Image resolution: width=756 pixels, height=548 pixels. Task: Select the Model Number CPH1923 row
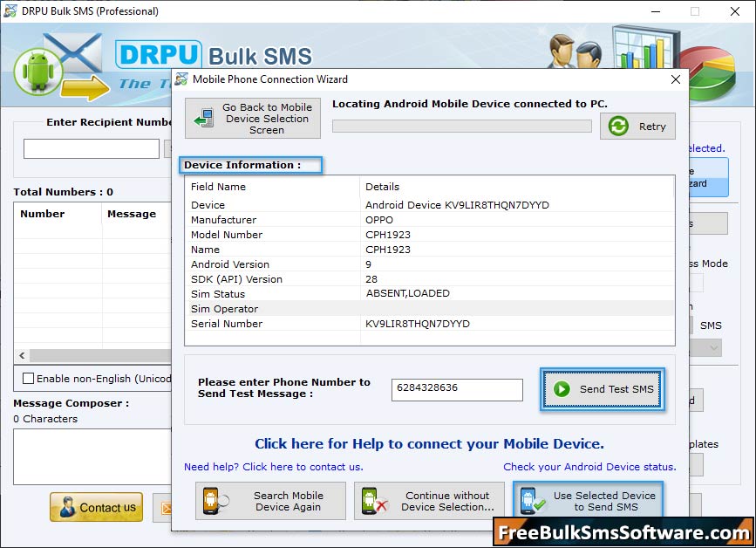tap(429, 235)
